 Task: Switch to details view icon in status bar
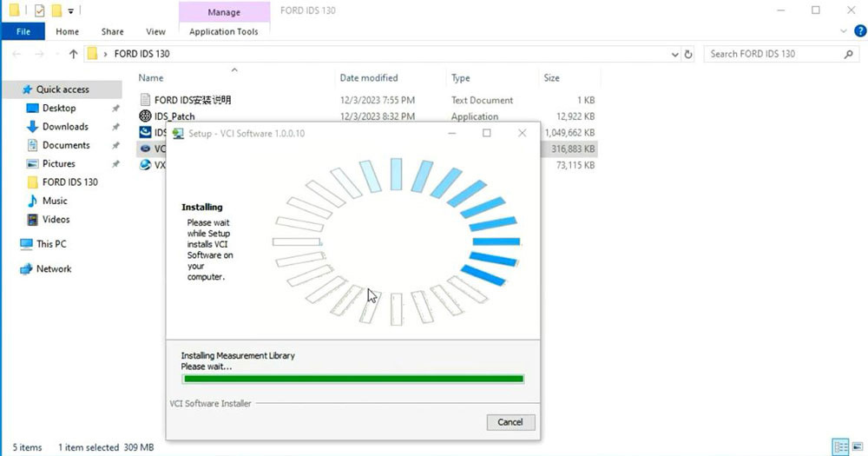pos(840,446)
